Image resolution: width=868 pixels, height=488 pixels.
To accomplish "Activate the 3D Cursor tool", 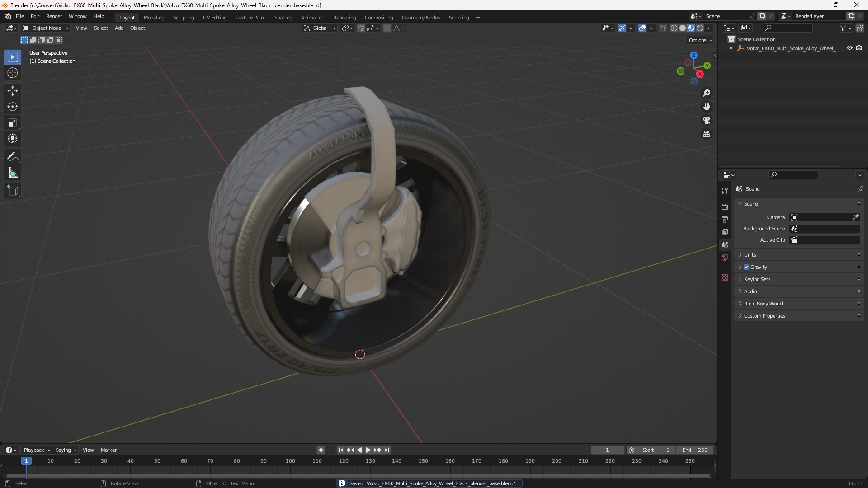I will (x=13, y=73).
